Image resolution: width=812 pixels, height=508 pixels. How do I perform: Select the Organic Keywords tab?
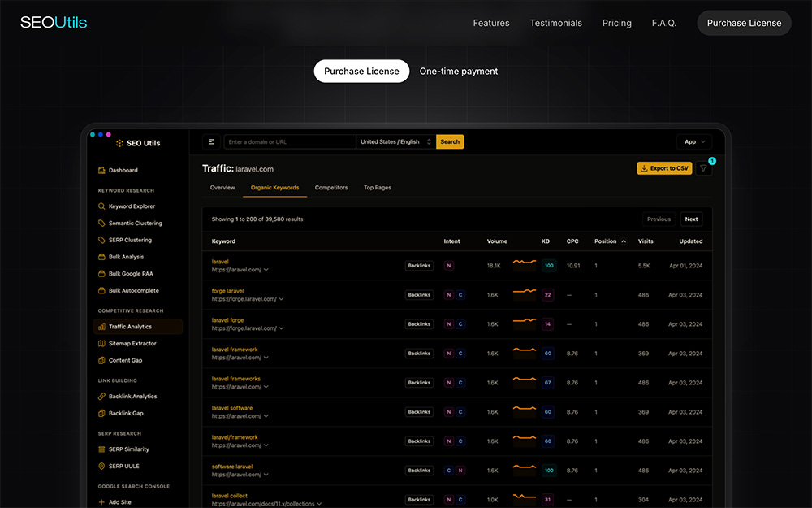(x=275, y=188)
